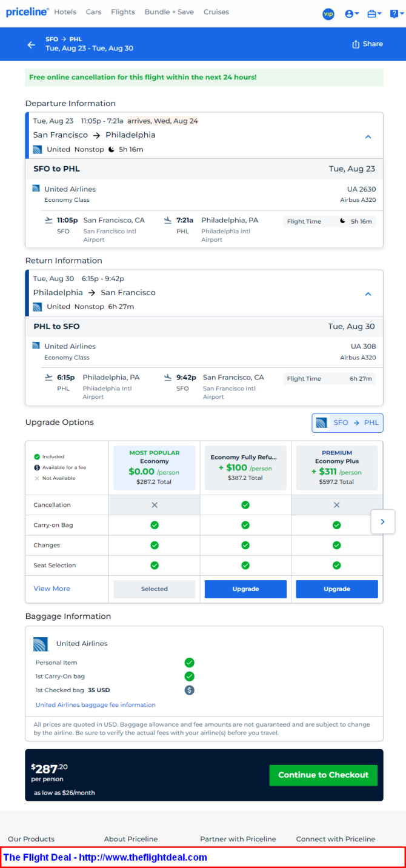Click 1st Carry-On bag check icon

[x=190, y=676]
